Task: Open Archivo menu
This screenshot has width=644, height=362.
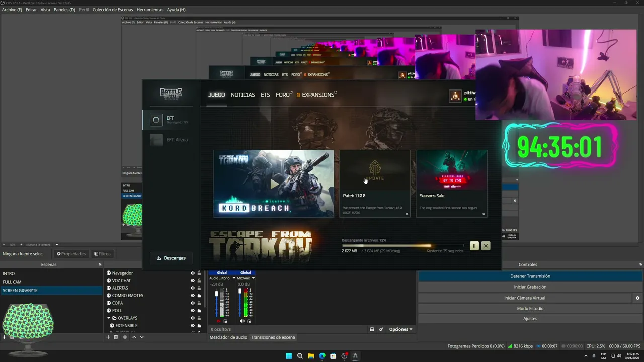Action: (x=12, y=10)
